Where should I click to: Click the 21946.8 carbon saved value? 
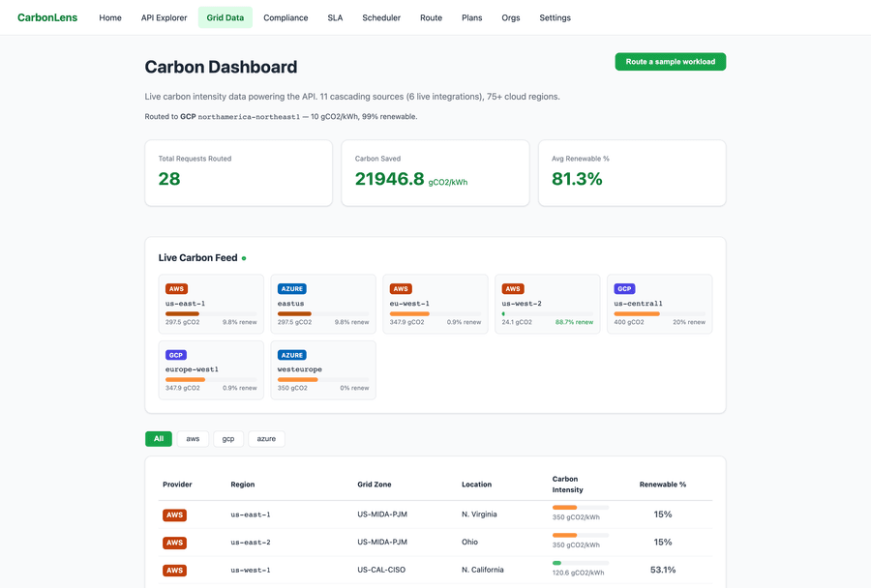click(389, 179)
